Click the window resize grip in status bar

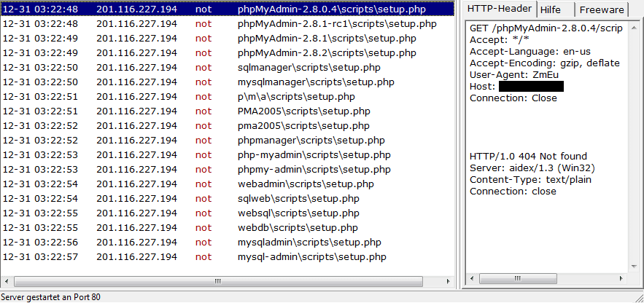pyautogui.click(x=638, y=297)
